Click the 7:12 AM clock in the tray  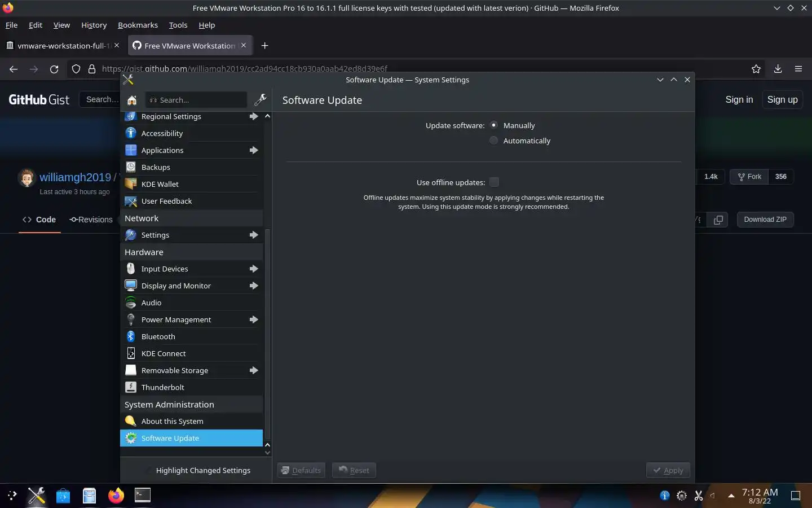pyautogui.click(x=760, y=492)
